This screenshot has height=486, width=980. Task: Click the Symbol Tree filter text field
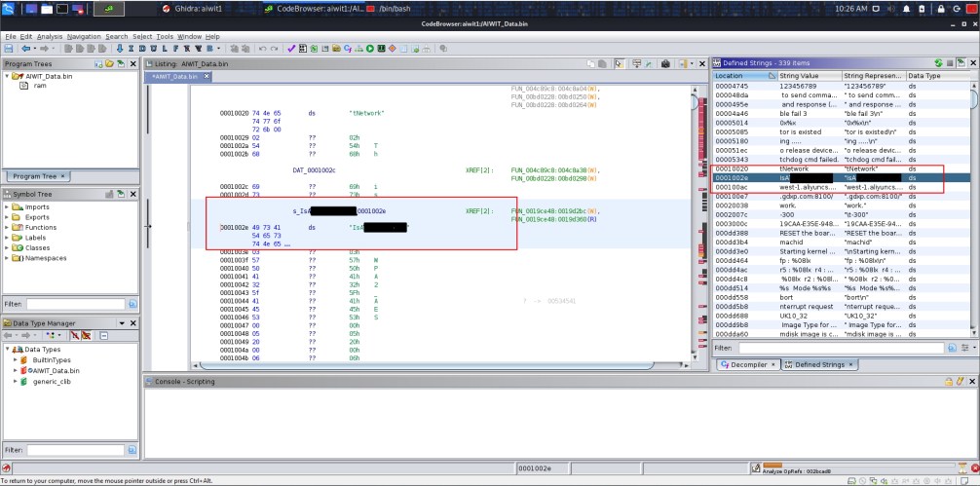click(74, 304)
